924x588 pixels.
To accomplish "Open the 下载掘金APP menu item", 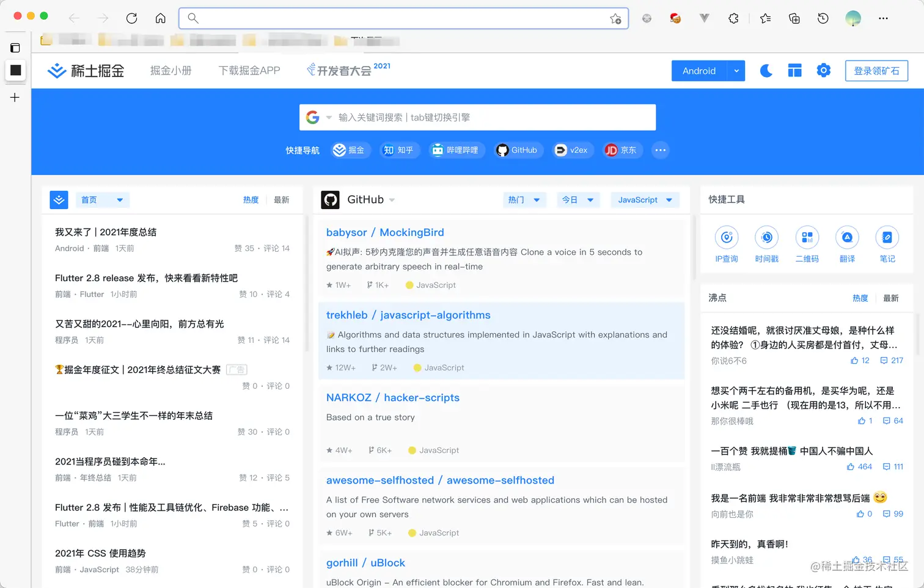I will point(249,71).
